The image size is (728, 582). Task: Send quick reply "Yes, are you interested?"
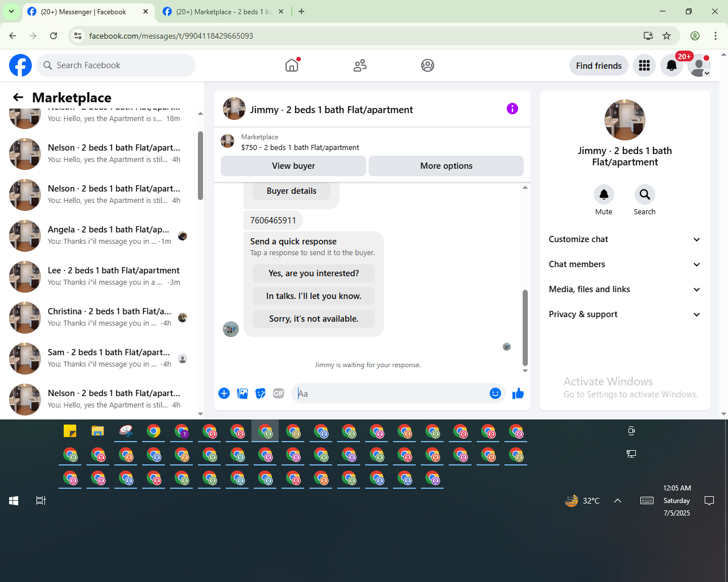[314, 273]
